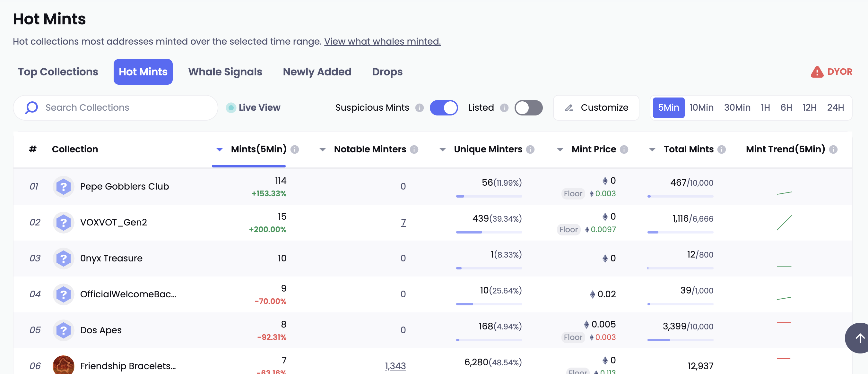The image size is (868, 374).
Task: Open the Customize columns button
Action: coord(596,108)
